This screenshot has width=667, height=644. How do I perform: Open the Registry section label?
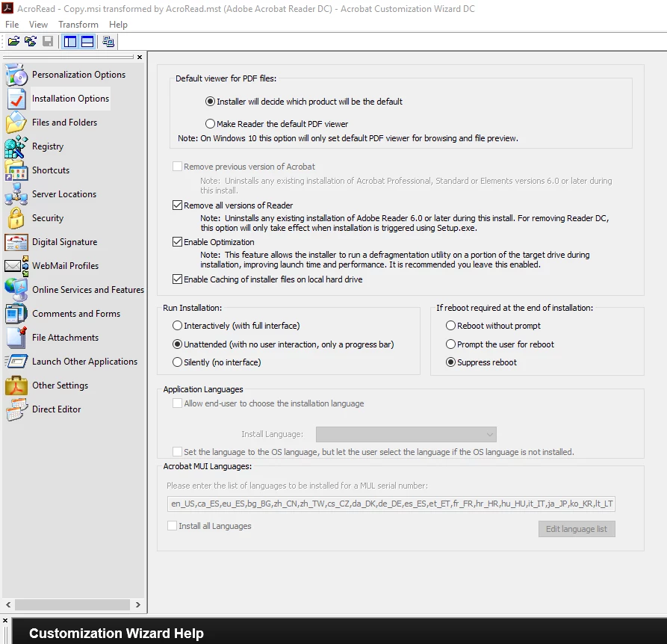click(x=48, y=146)
